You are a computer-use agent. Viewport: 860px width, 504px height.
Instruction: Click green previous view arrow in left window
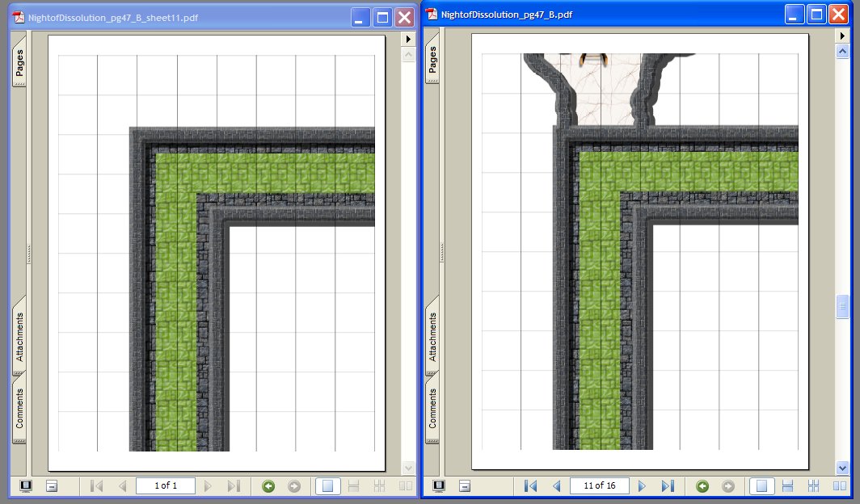[268, 486]
